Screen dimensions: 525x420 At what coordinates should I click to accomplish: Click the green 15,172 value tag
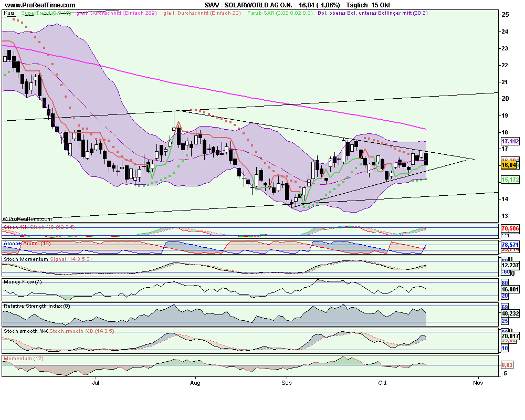pos(510,180)
